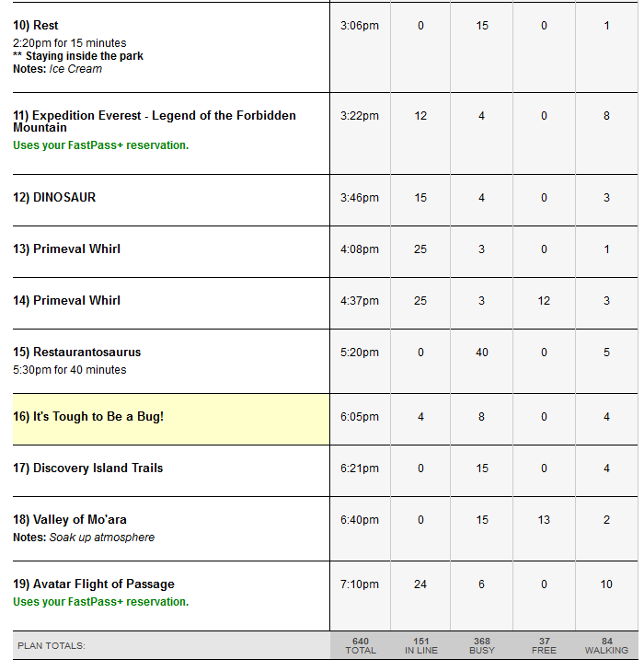Click the '640 TOTAL' summary cell
644x671 pixels.
361,646
